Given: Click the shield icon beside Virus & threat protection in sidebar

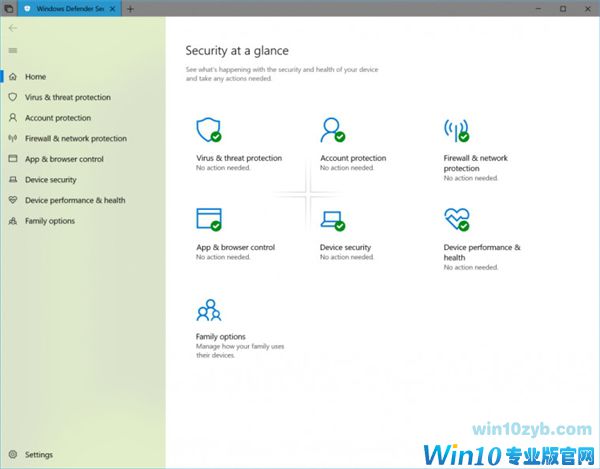Looking at the screenshot, I should [x=13, y=97].
